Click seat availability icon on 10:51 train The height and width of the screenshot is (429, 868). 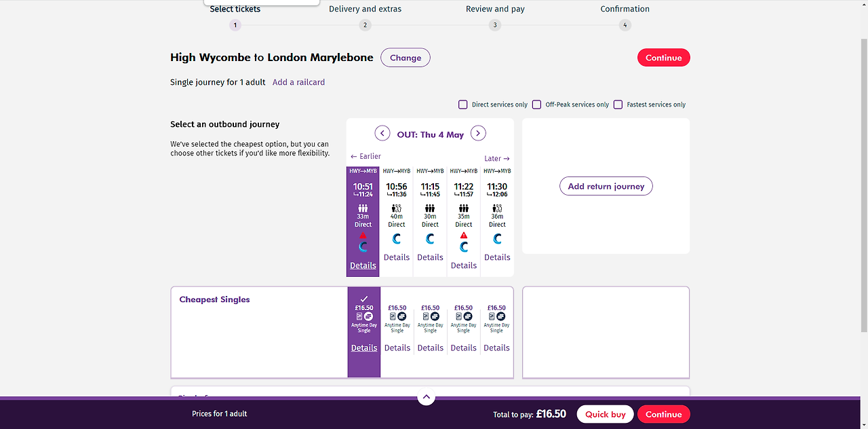coord(363,208)
